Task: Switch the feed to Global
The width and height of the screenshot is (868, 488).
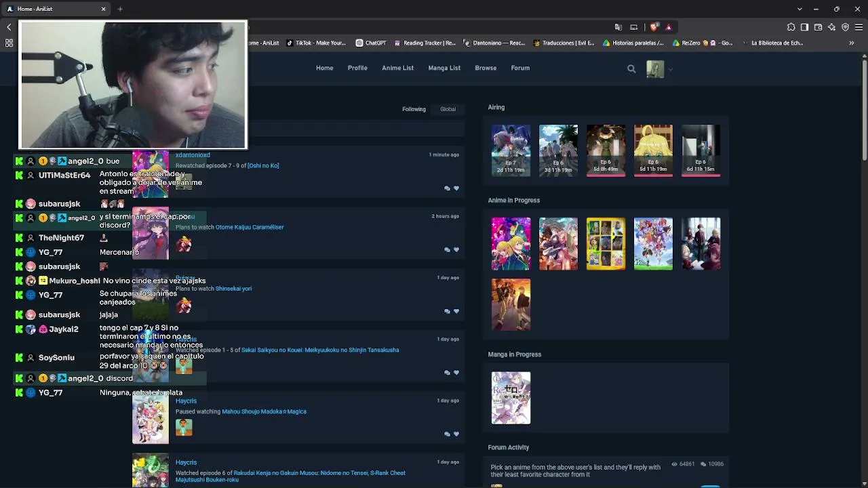Action: pyautogui.click(x=448, y=109)
